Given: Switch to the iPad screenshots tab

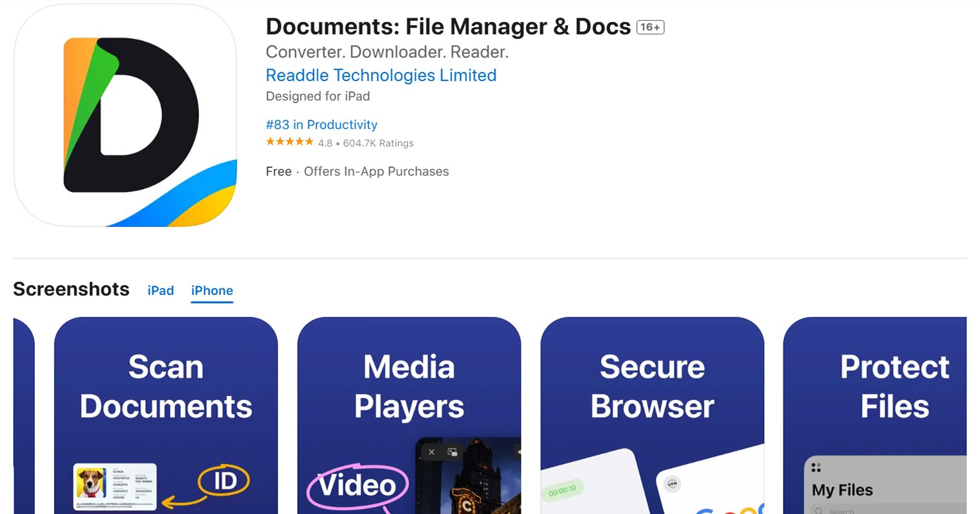Looking at the screenshot, I should [160, 290].
